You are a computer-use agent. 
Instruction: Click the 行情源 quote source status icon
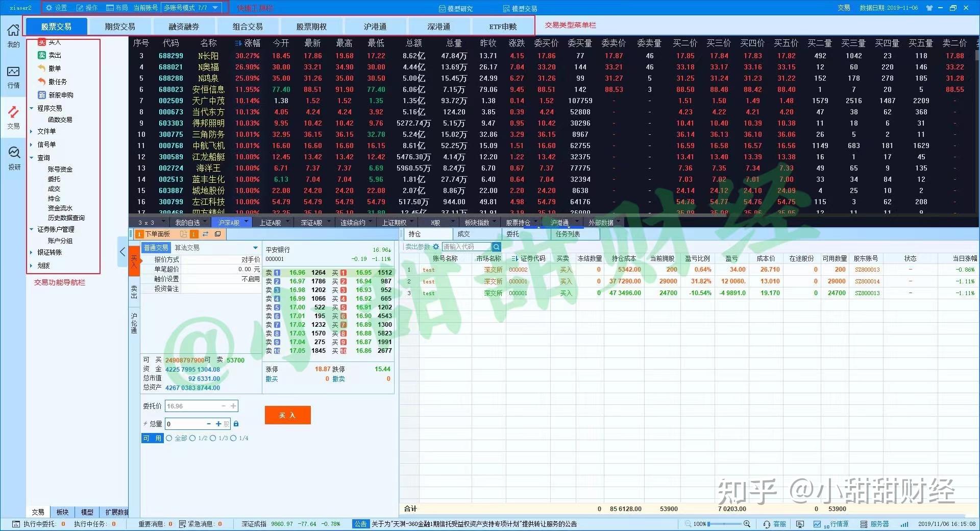817,524
